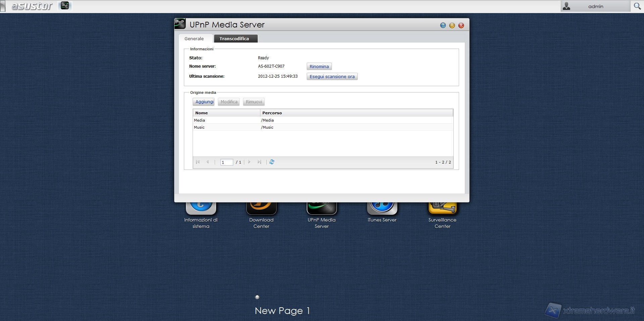The width and height of the screenshot is (644, 321).
Task: Open Informazioni di sistema icon
Action: pos(201,208)
